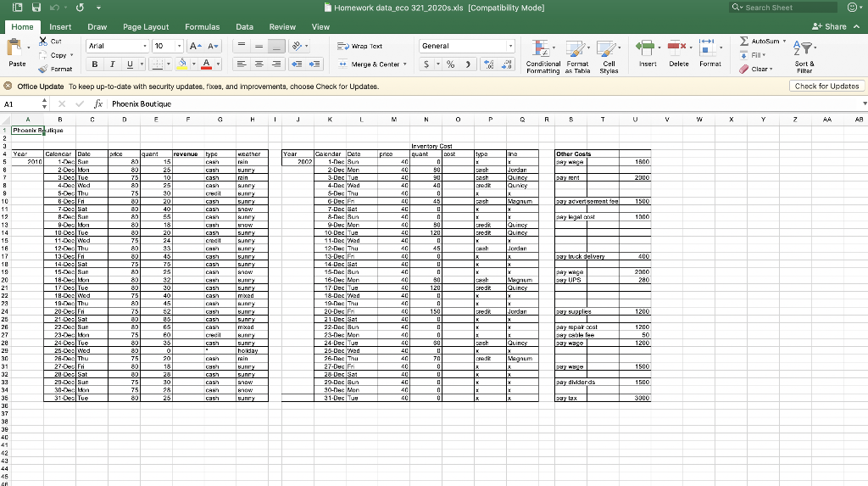868x486 pixels.
Task: Expand the formula bar chevron
Action: (x=864, y=103)
